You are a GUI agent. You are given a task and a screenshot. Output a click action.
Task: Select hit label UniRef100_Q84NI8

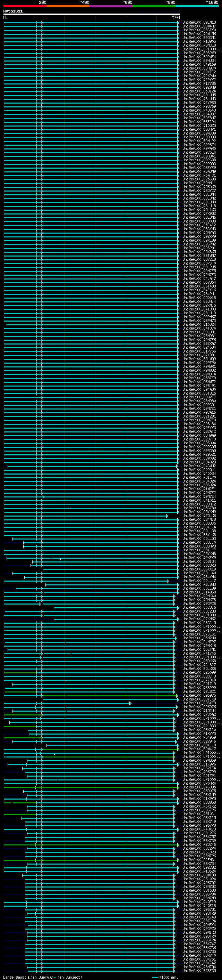click(x=199, y=520)
